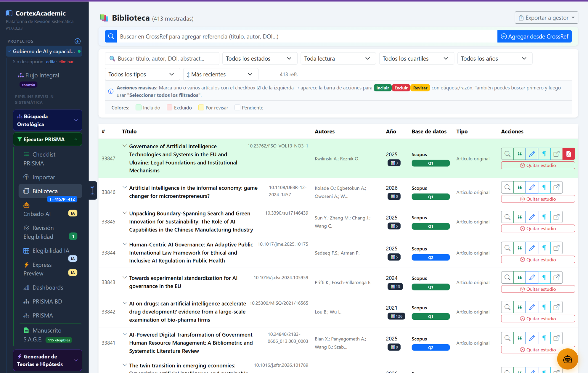Open Dashboards in sidebar
This screenshot has width=588, height=373.
[50, 287]
